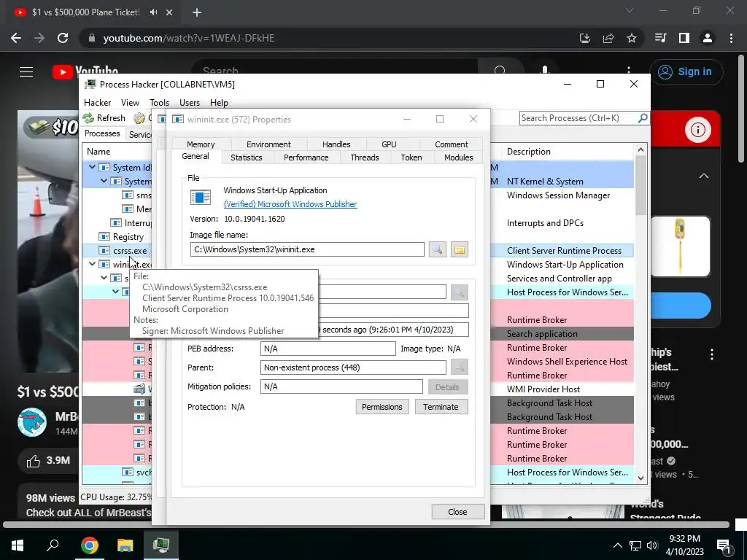Click the browser reload icon
Image resolution: width=747 pixels, height=560 pixels.
pos(63,38)
